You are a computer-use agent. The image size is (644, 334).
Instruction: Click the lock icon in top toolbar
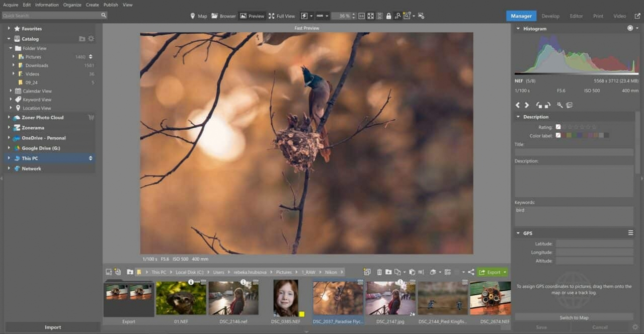(388, 16)
